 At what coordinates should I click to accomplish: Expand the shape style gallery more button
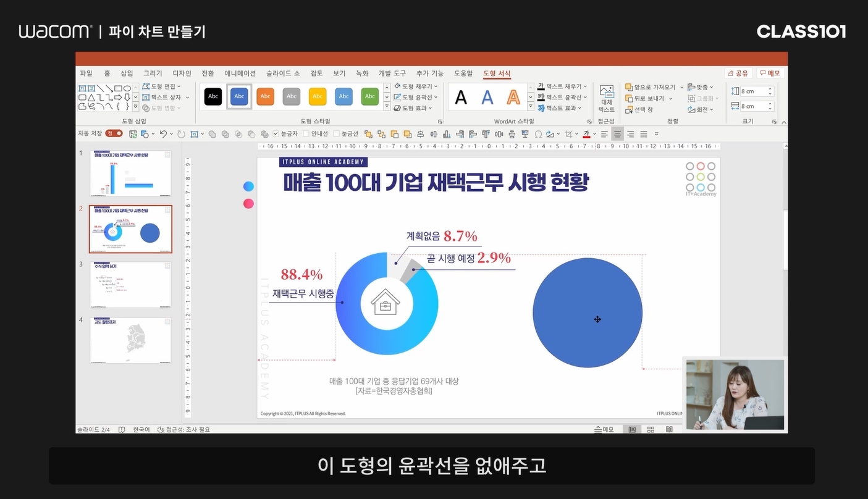click(x=387, y=107)
